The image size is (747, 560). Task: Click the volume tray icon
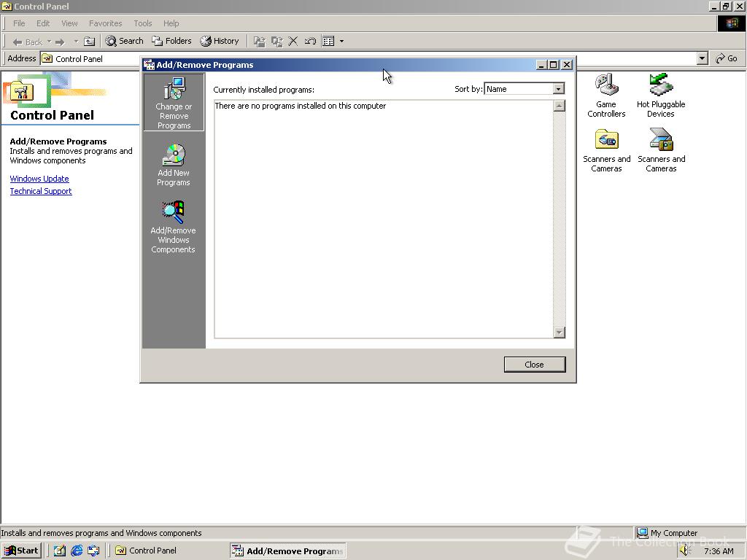685,551
